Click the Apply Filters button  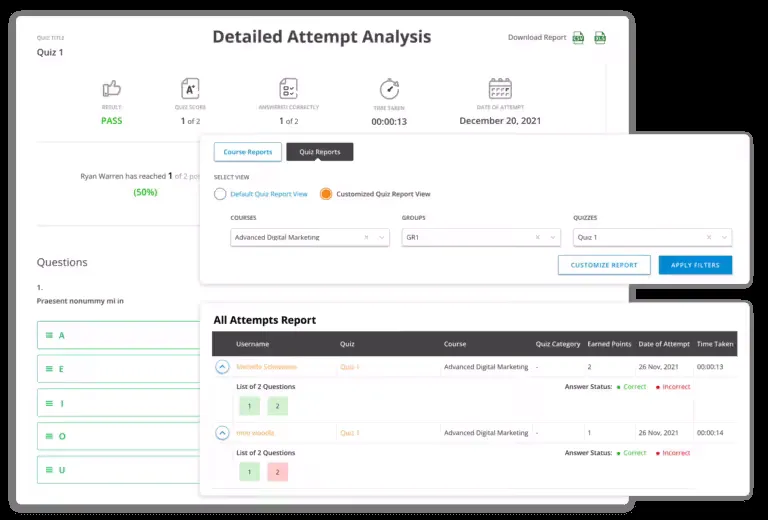click(696, 265)
